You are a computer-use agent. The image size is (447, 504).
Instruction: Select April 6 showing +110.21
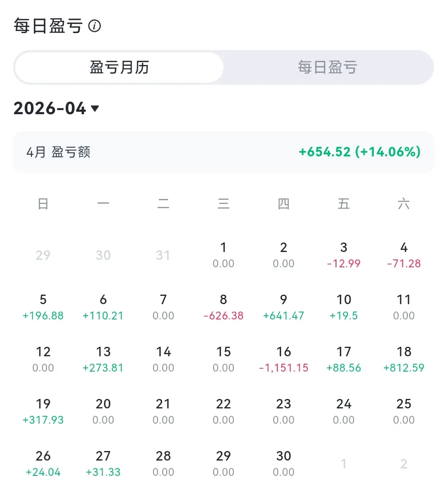point(103,307)
